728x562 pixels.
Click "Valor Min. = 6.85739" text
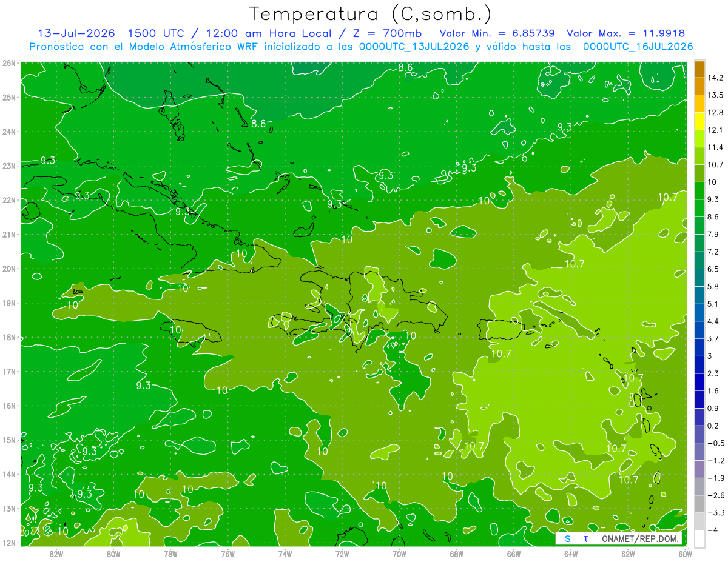497,33
